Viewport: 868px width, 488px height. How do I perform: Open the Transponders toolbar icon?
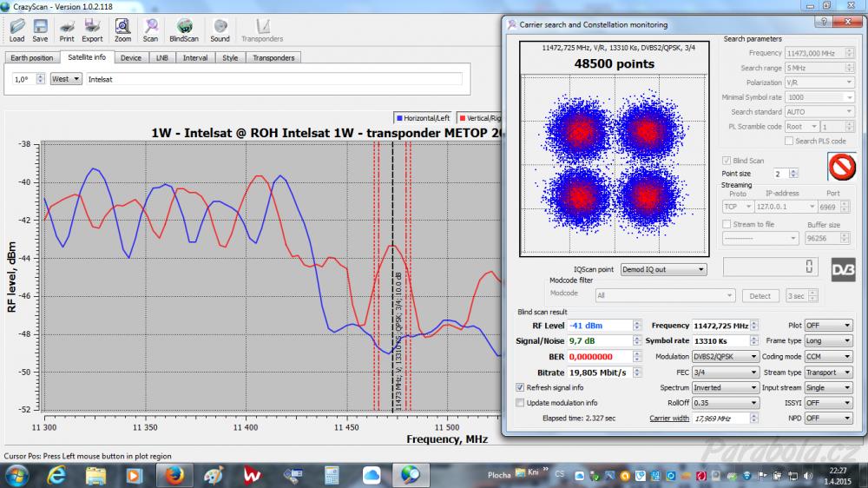[x=262, y=30]
